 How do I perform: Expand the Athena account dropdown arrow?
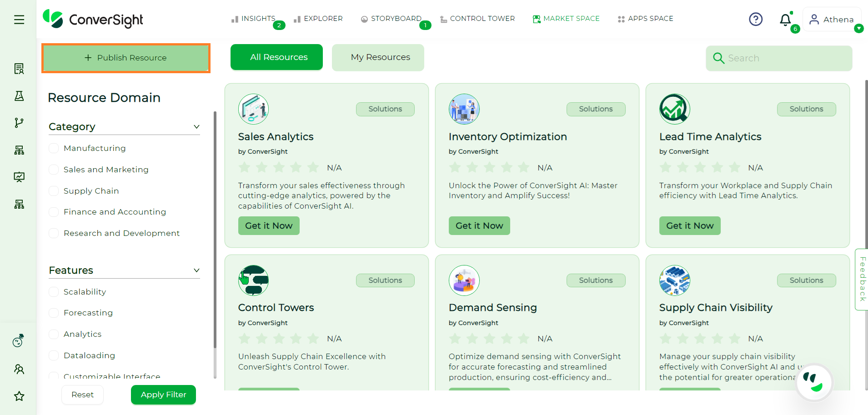coord(858,29)
